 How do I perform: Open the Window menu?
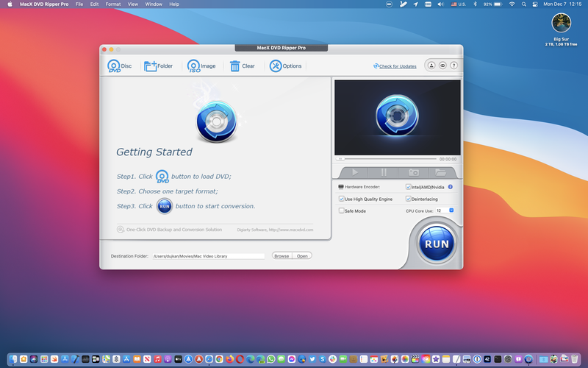pyautogui.click(x=154, y=4)
